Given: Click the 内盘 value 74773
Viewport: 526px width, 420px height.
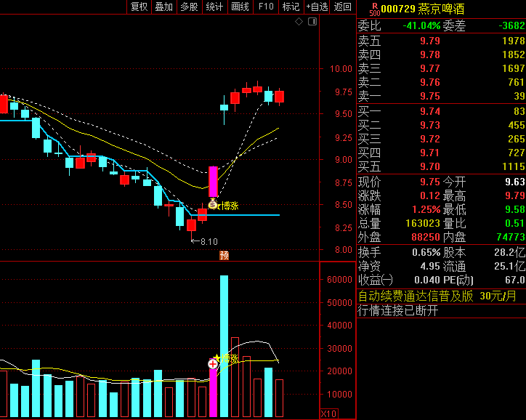Looking at the screenshot, I should pyautogui.click(x=511, y=238).
